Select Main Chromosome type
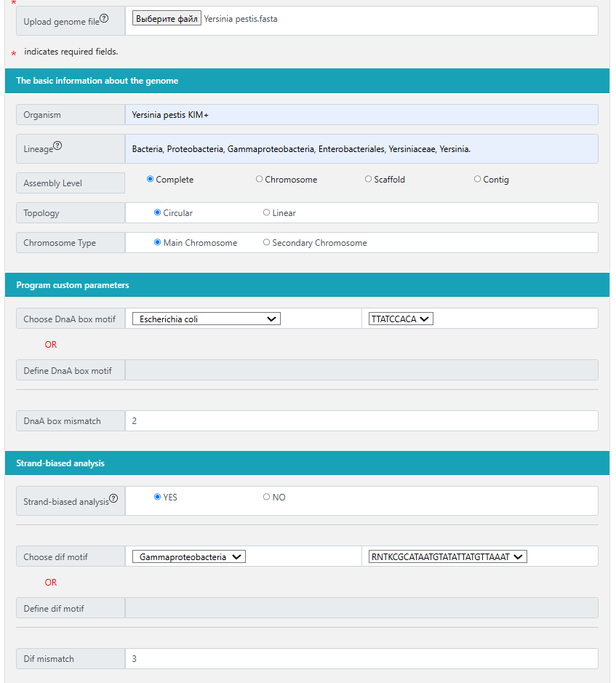 157,242
